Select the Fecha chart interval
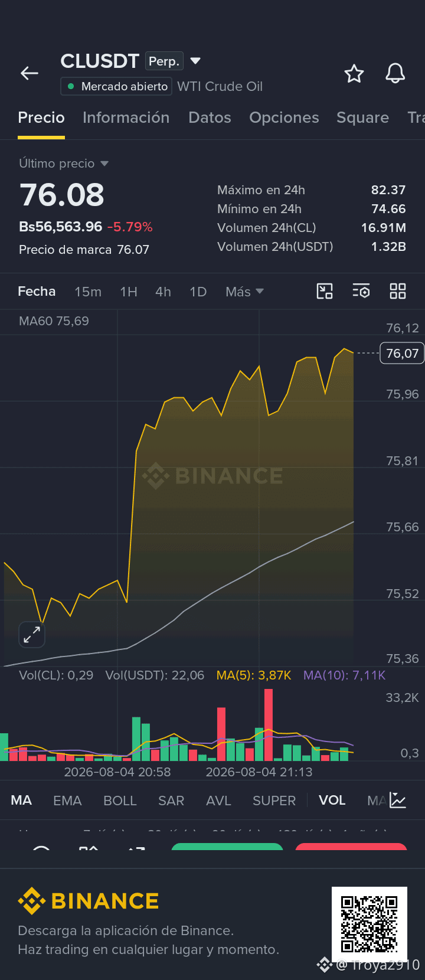Screen dimensions: 425x980 (x=37, y=291)
